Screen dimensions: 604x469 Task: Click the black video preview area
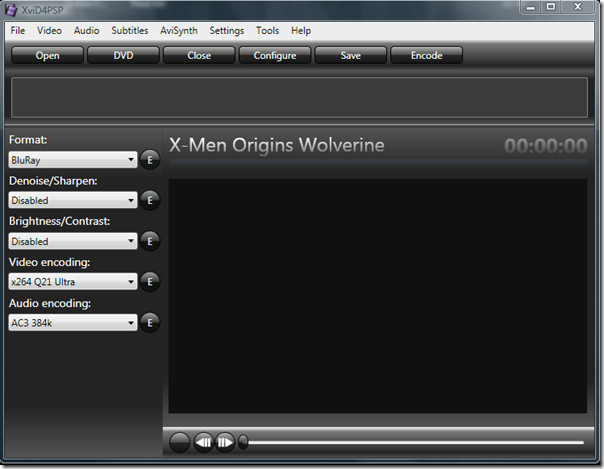tap(378, 296)
